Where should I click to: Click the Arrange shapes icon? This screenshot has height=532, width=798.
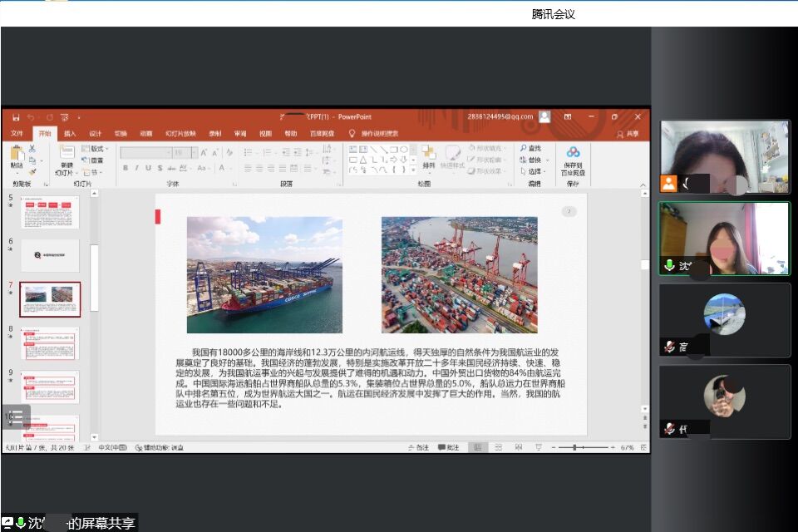pos(428,156)
